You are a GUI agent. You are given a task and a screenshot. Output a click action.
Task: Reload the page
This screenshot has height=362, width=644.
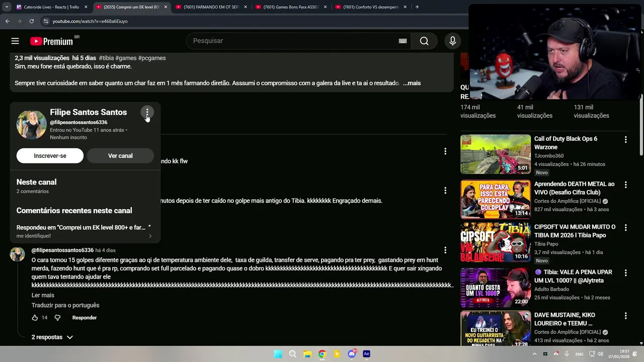[x=31, y=21]
